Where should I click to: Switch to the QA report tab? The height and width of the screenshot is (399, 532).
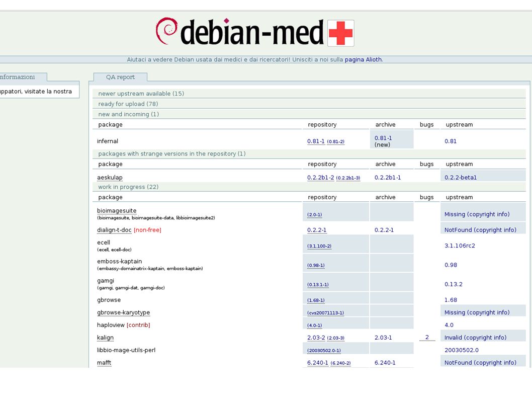(x=120, y=77)
